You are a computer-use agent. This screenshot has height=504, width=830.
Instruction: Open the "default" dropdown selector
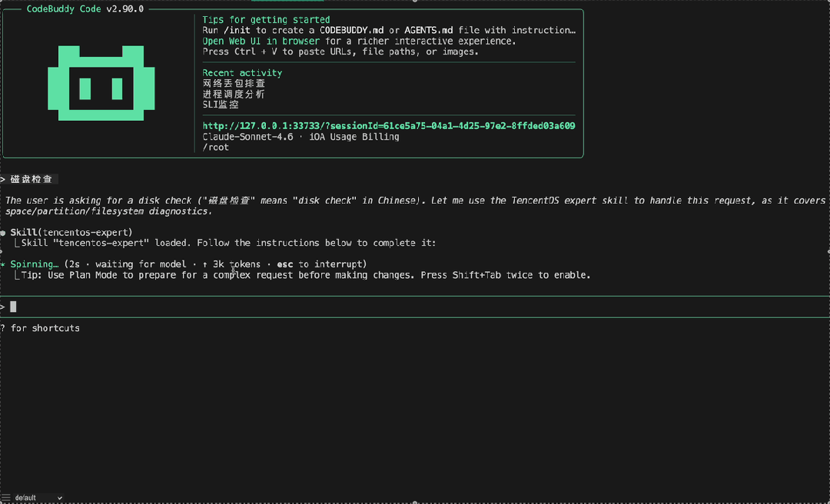(x=38, y=498)
